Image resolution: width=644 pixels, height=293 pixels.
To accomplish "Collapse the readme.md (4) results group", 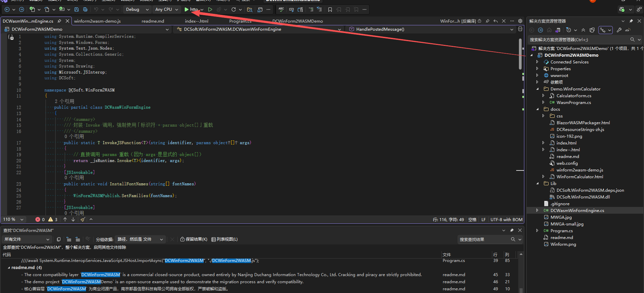I will tap(9, 268).
